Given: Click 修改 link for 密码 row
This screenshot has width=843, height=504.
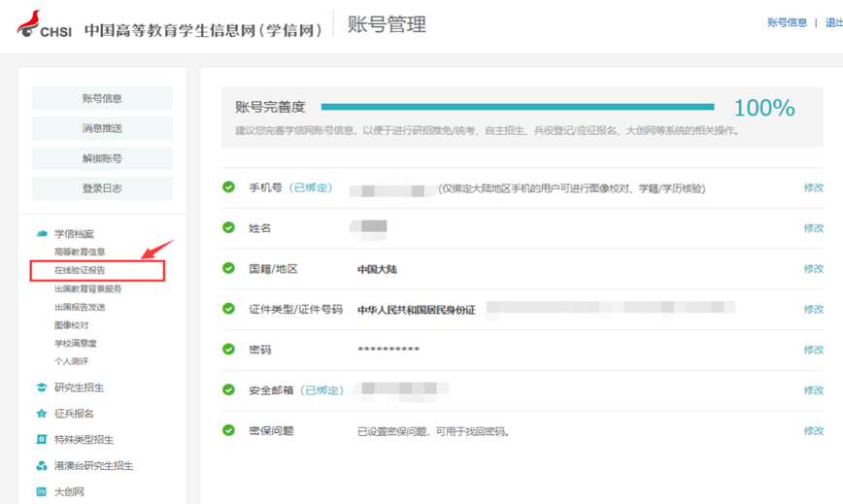Looking at the screenshot, I should 814,350.
